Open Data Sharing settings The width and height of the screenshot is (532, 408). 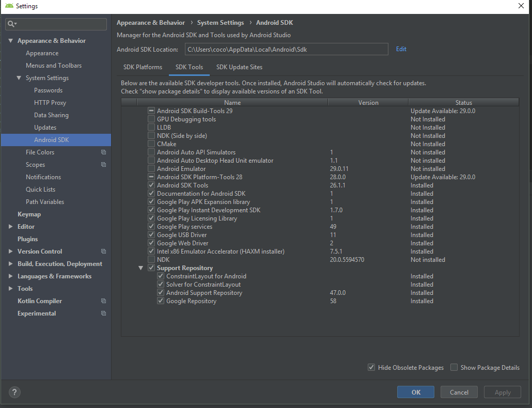pos(51,115)
